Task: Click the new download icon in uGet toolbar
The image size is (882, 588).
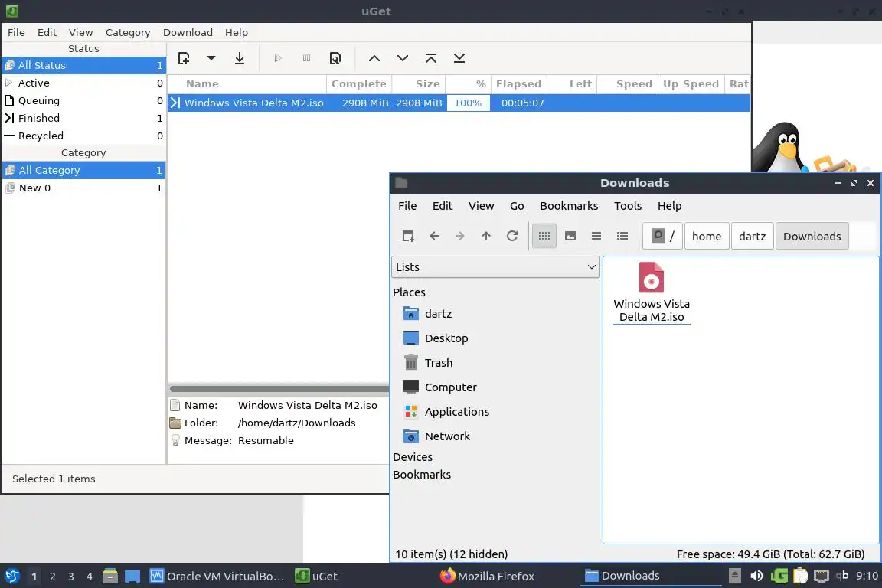Action: coord(184,58)
